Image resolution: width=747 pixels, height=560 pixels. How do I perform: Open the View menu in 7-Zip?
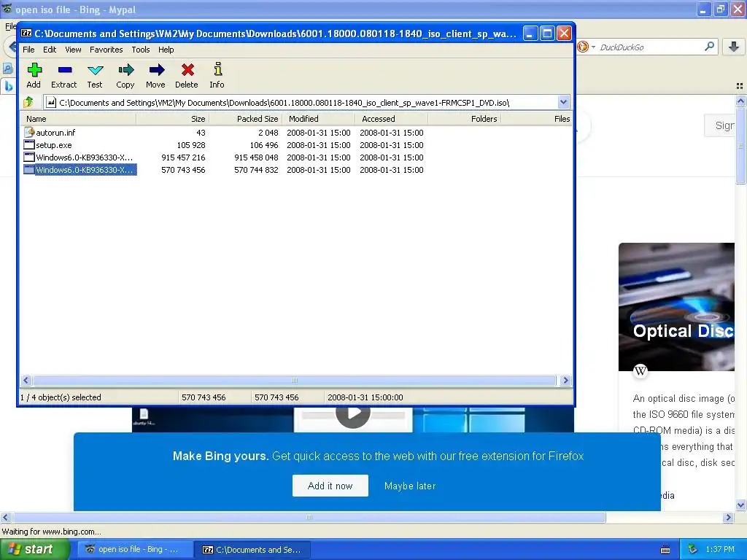pos(73,50)
